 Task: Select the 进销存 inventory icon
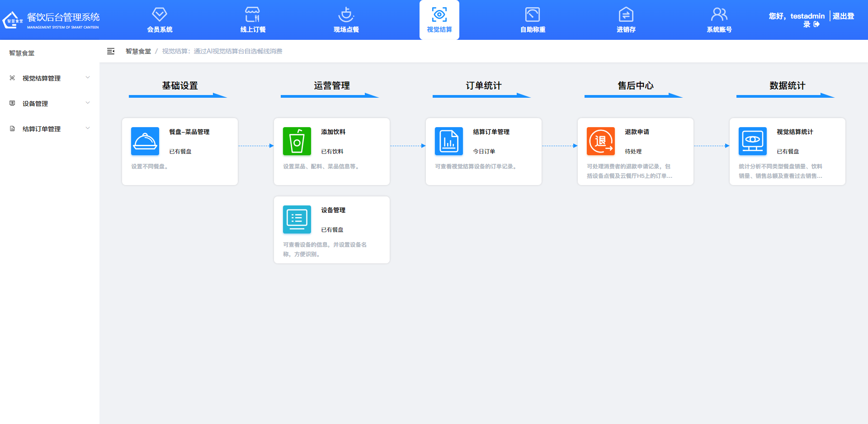click(626, 14)
